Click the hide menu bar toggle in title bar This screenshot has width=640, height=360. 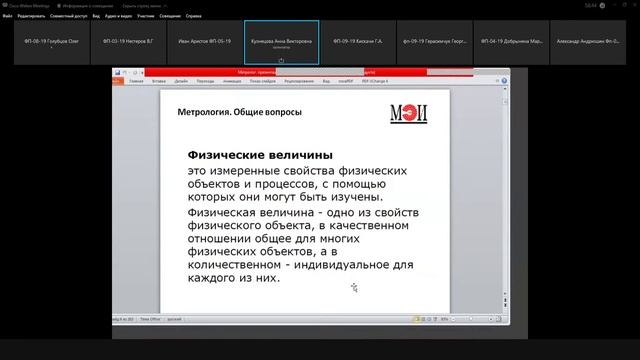tap(144, 6)
